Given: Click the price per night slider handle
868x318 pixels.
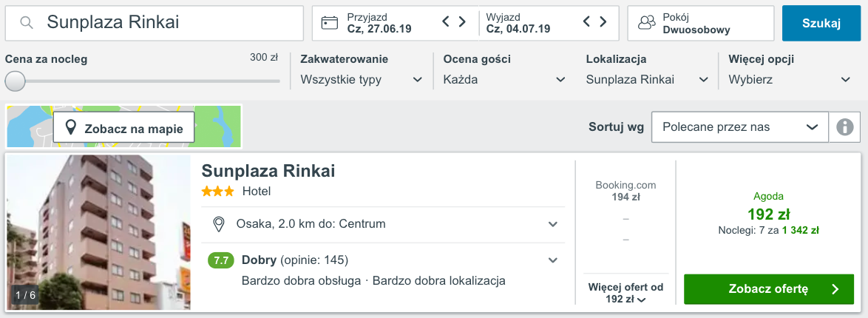Looking at the screenshot, I should click(x=15, y=81).
